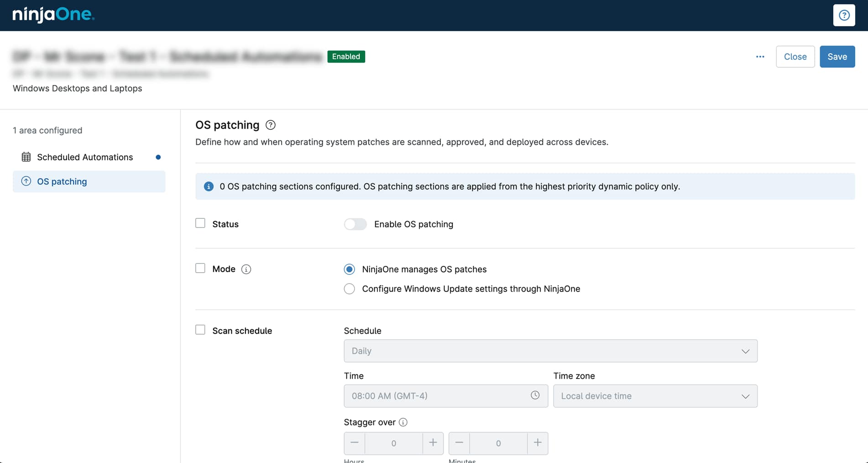Click the Time input field
Viewport: 868px width, 463px height.
[x=436, y=396]
